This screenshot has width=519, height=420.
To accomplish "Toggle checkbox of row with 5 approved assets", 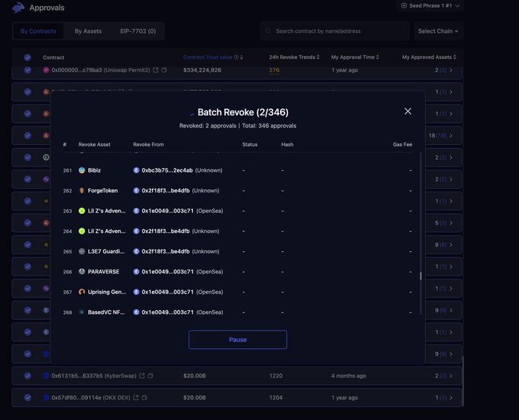I will pos(27,223).
